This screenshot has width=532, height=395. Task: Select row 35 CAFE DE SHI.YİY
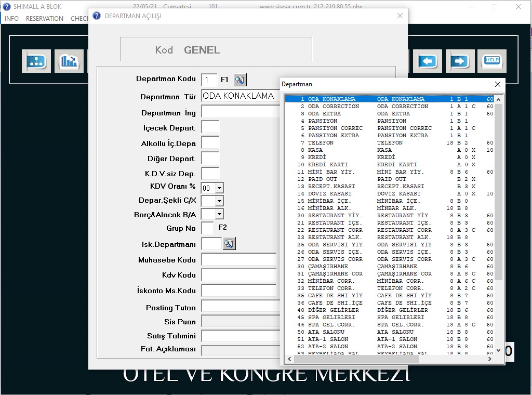click(389, 296)
